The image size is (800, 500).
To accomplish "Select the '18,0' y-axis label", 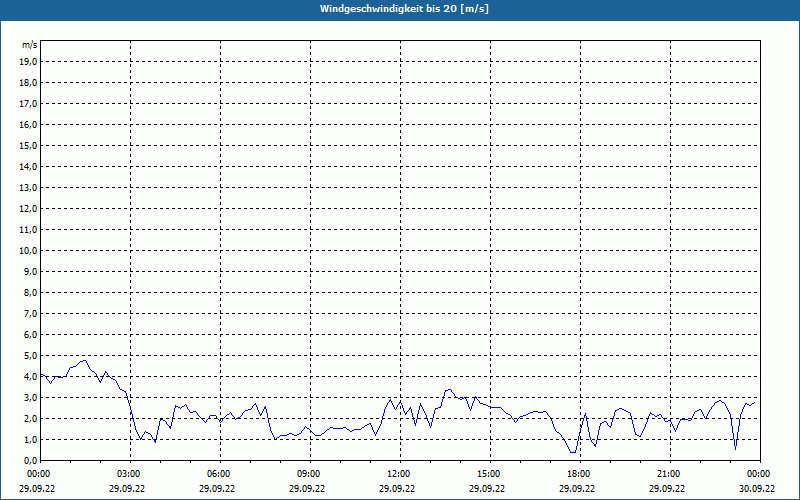I will (x=28, y=83).
